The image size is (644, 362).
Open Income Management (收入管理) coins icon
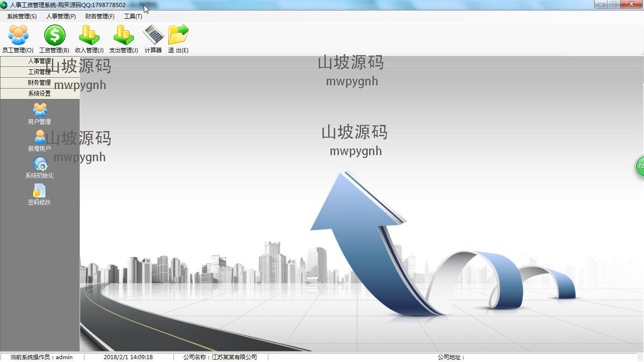coord(89,35)
